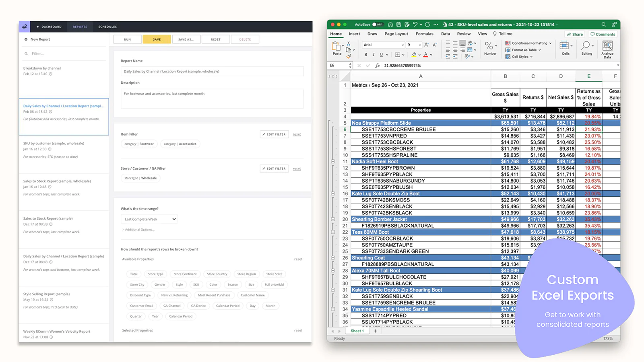Toggle Italic formatting in Excel
644x362 pixels.
tap(374, 55)
